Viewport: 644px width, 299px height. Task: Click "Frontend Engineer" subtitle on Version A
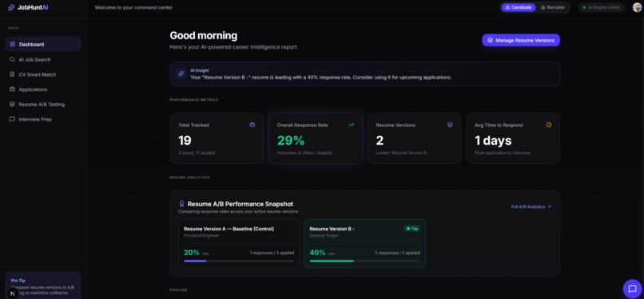[x=201, y=236]
